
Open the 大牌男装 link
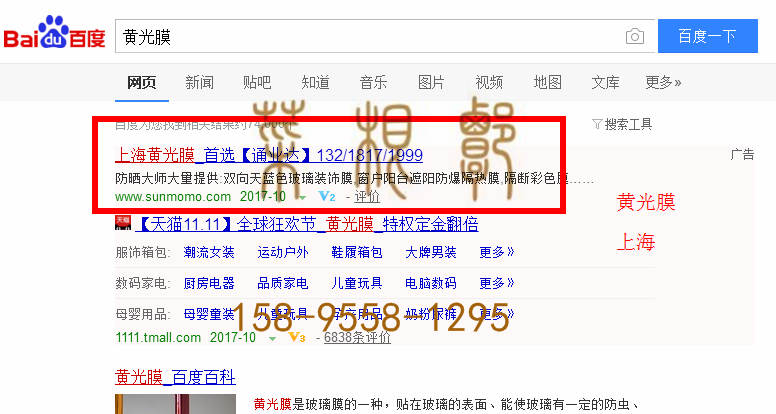431,252
